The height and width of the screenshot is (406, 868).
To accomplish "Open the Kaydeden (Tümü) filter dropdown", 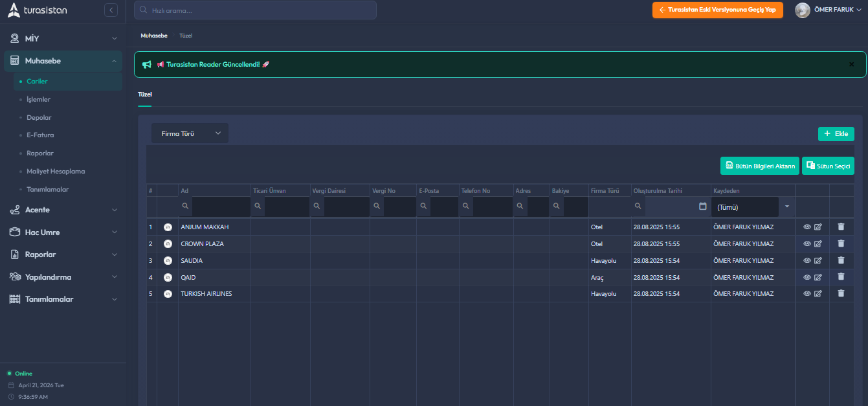I will 787,207.
